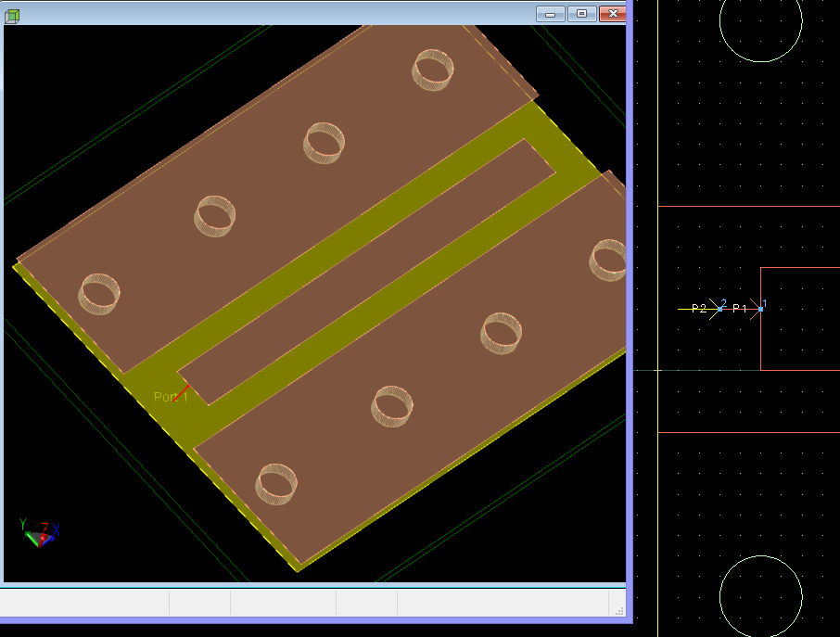The height and width of the screenshot is (637, 840).
Task: Minimize the 3D view window
Action: (550, 14)
